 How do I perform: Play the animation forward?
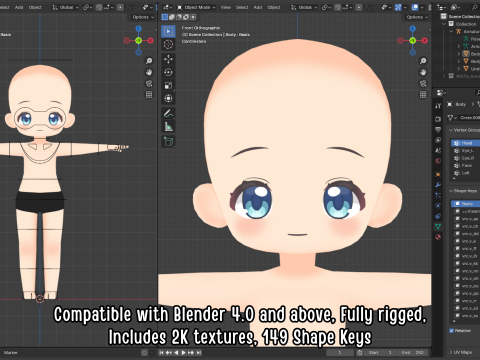(x=183, y=353)
